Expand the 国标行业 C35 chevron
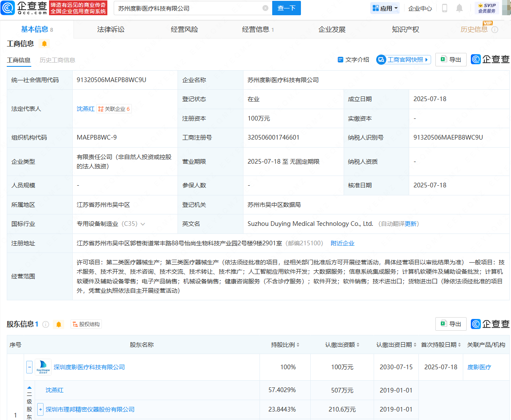Image resolution: width=511 pixels, height=420 pixels. point(143,224)
